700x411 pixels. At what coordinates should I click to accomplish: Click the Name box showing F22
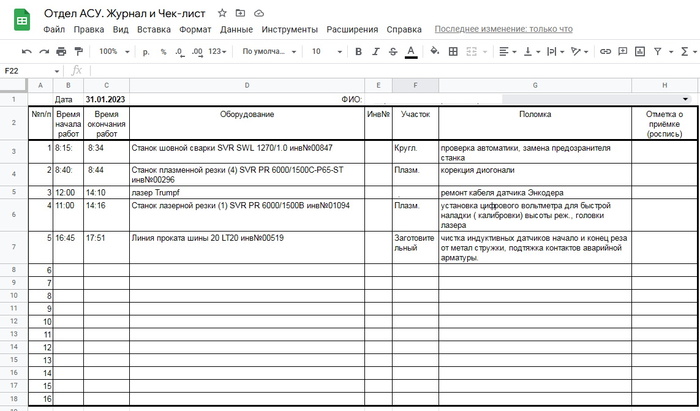click(x=25, y=71)
